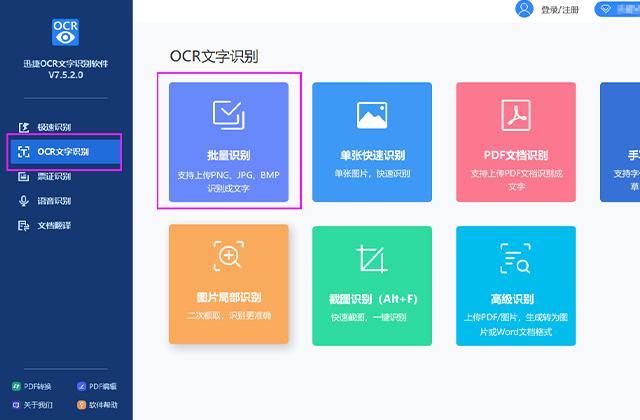Click the 截图识别 crop icon
Viewport: 640px width, 420px height.
point(372,259)
